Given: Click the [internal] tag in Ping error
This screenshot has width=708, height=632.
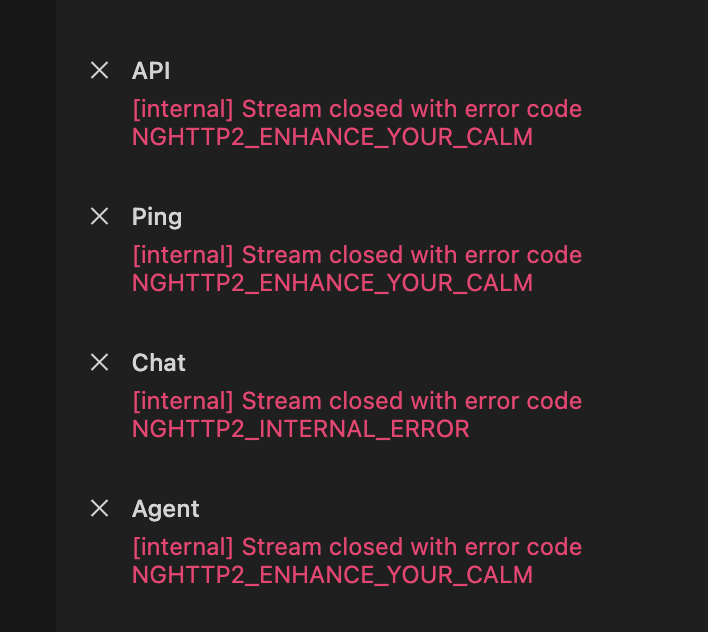Looking at the screenshot, I should (x=182, y=255).
